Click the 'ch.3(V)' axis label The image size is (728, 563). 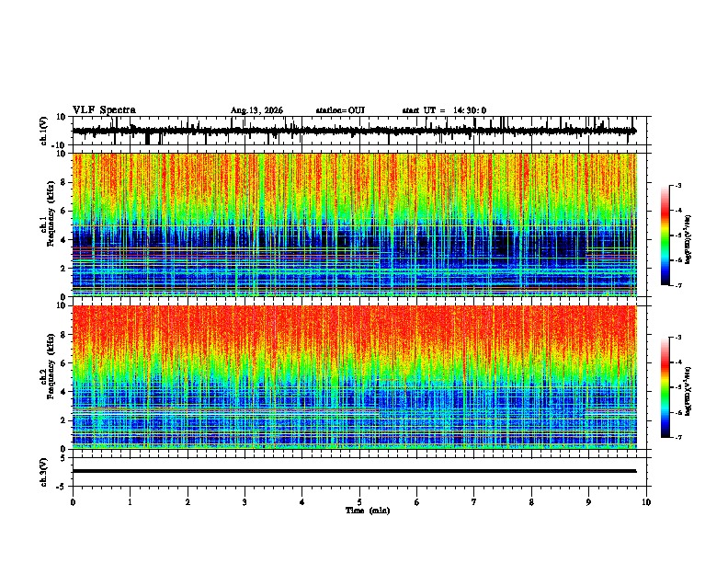(44, 472)
